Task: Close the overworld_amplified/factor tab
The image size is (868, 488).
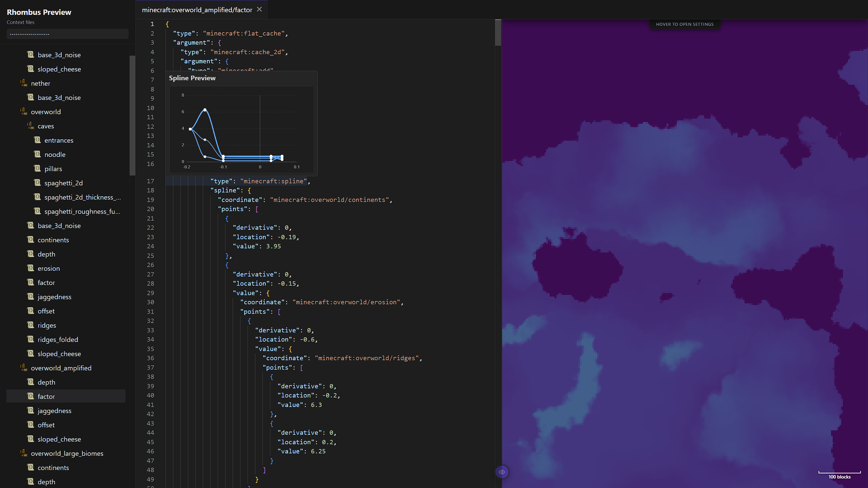Action: 259,9
